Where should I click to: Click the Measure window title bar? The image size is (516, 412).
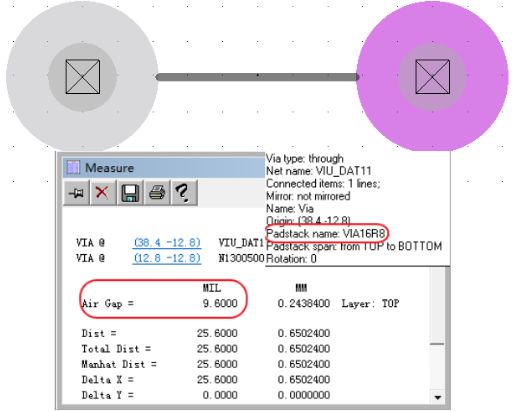click(x=164, y=167)
